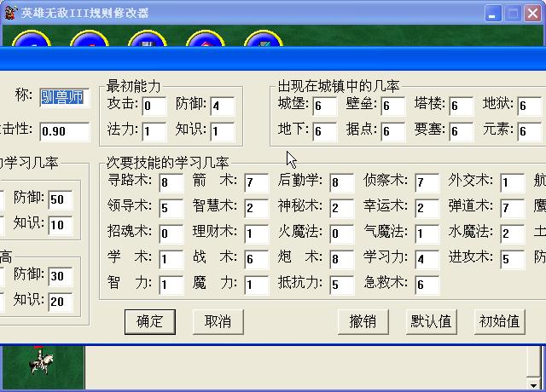Close the 英雄无敌III规则修改器 window

[x=532, y=14]
